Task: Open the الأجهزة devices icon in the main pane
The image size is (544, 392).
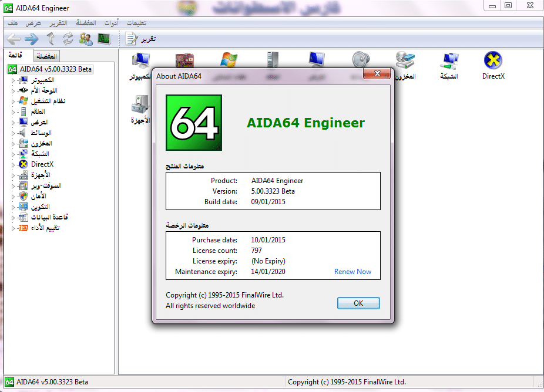Action: tap(140, 110)
